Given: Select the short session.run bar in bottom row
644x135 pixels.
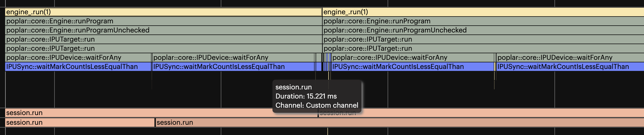Looking at the screenshot, I should (x=80, y=122).
